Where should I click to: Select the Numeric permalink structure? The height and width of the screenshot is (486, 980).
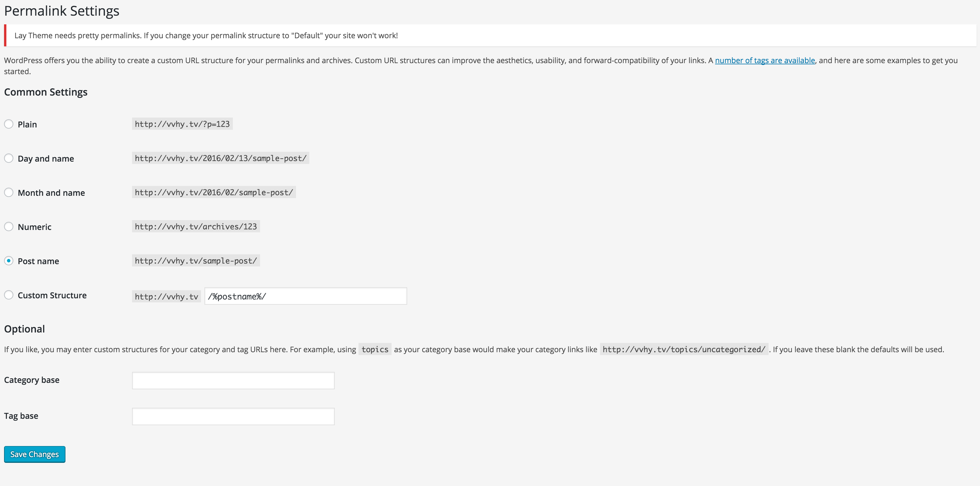coord(9,226)
